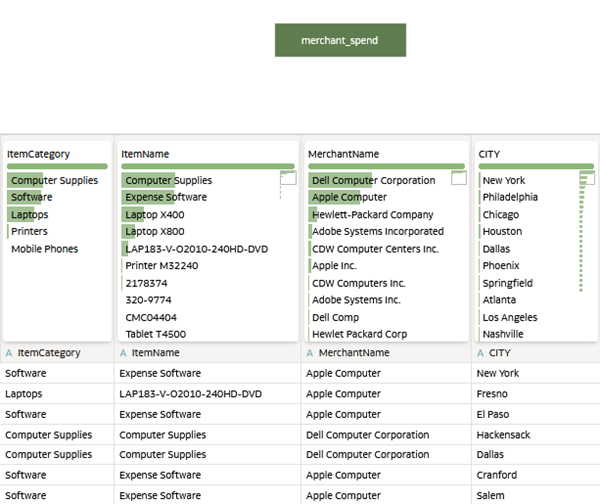Image resolution: width=600 pixels, height=504 pixels.
Task: Click the MerchantName quality bar in profile card
Action: [386, 166]
